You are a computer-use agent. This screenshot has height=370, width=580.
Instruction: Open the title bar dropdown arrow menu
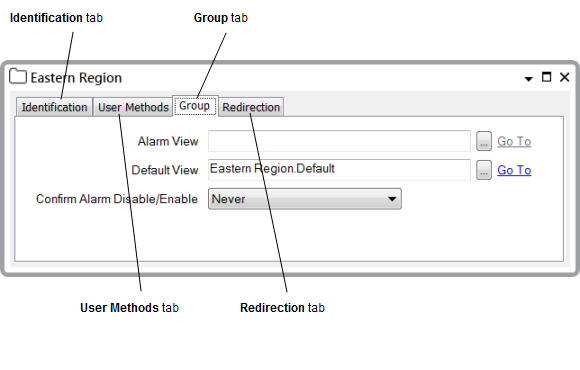point(528,79)
